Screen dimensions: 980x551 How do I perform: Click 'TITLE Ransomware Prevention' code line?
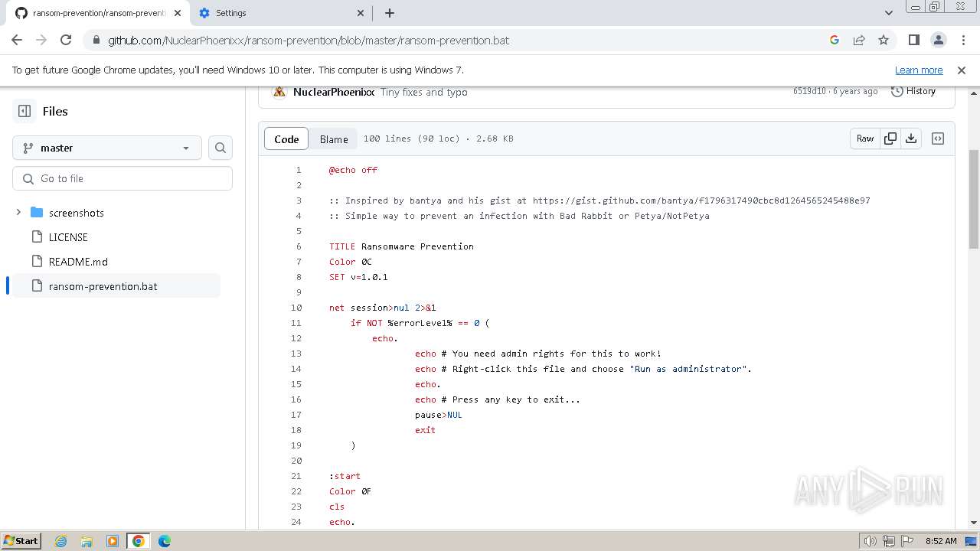(401, 246)
